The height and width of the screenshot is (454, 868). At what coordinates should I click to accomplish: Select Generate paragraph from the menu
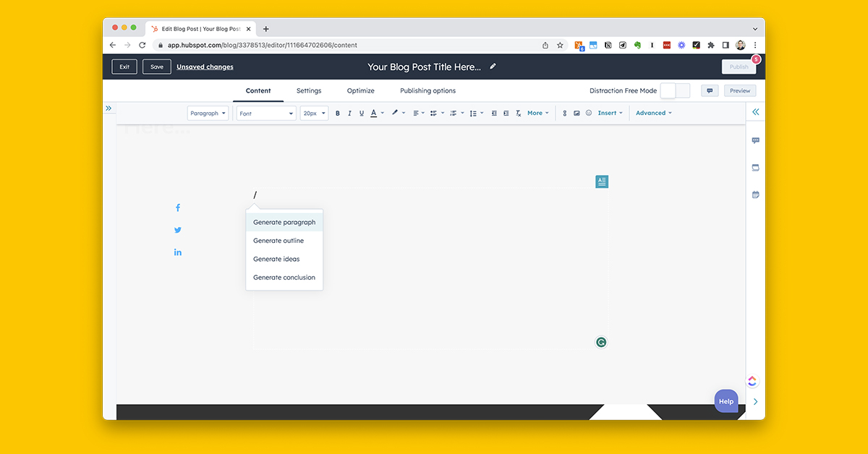[x=284, y=223]
